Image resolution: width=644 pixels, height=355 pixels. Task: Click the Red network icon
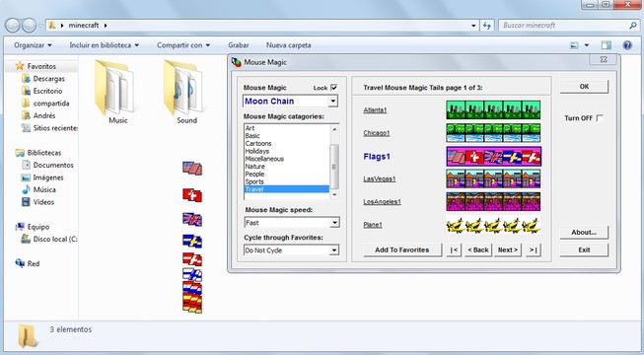click(x=20, y=263)
